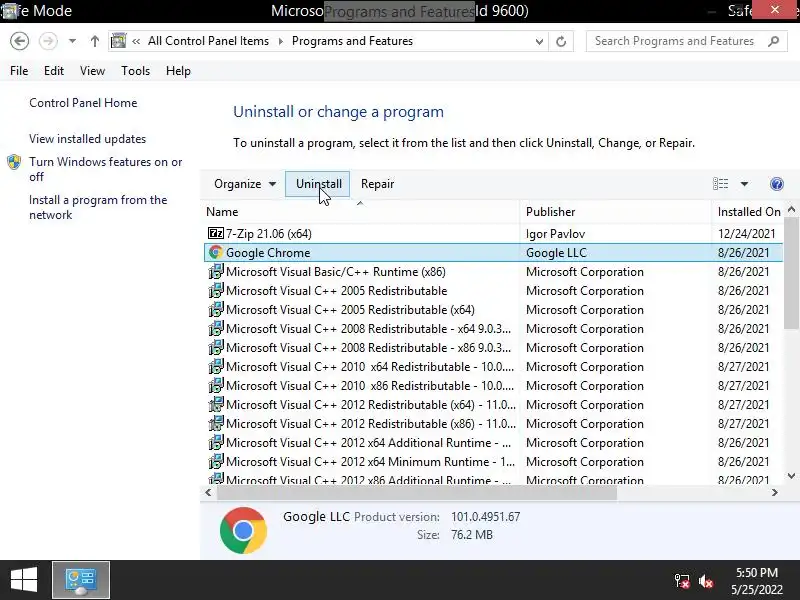800x600 pixels.
Task: Select Microsoft Visual Basic/C++ Runtime (x86) icon
Action: pyautogui.click(x=216, y=271)
